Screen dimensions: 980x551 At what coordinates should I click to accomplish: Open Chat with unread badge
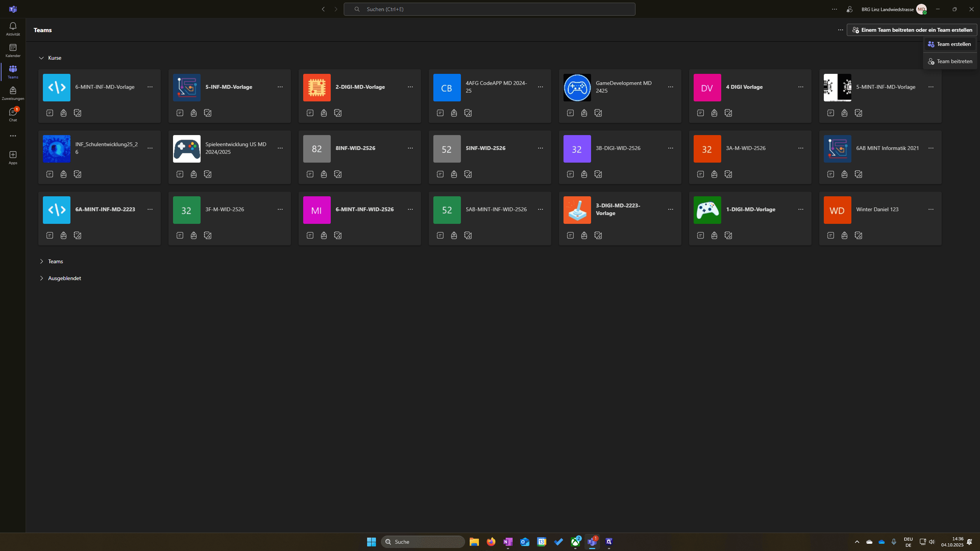click(x=13, y=114)
